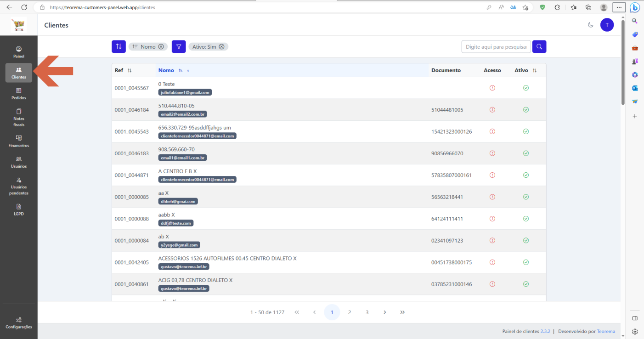Select pagination page 1

[x=332, y=312]
